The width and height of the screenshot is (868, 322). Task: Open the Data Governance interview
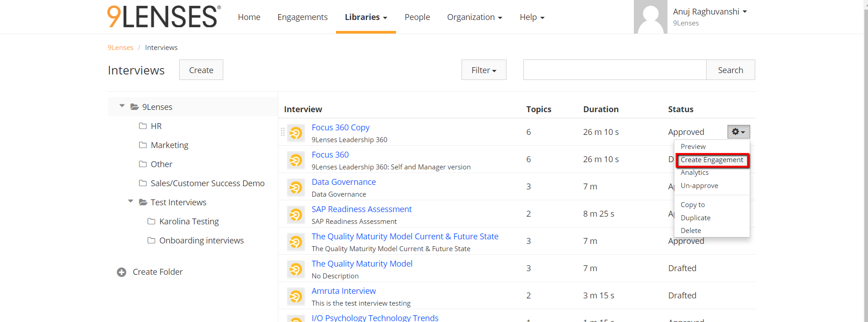tap(344, 182)
